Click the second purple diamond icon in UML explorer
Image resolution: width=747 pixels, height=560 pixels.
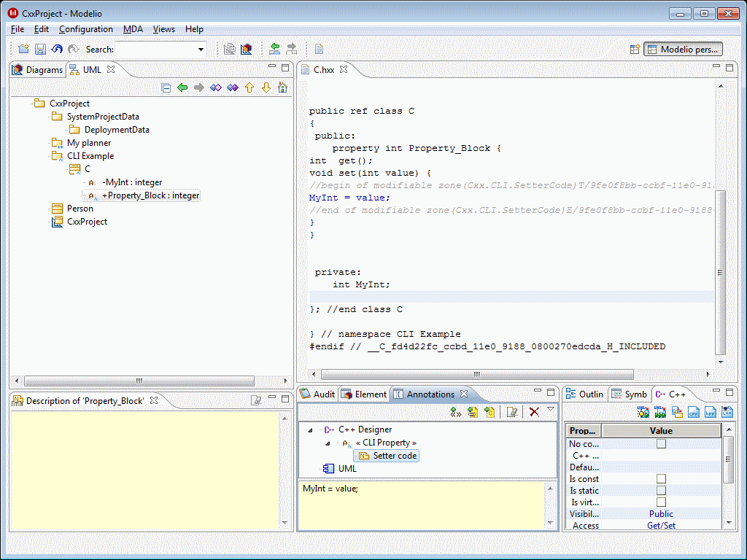pyautogui.click(x=233, y=87)
